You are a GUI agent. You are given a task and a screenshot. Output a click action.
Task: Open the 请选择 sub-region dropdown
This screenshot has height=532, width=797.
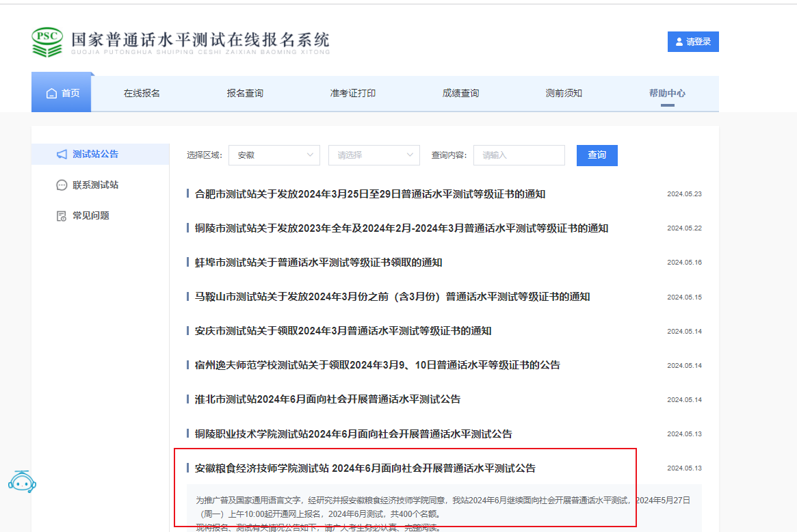[374, 155]
